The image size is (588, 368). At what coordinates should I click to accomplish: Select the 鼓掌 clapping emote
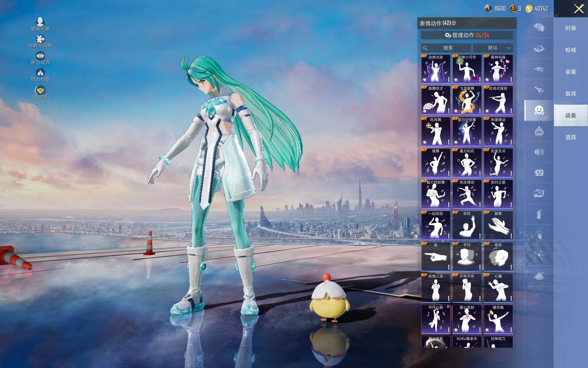(x=498, y=225)
